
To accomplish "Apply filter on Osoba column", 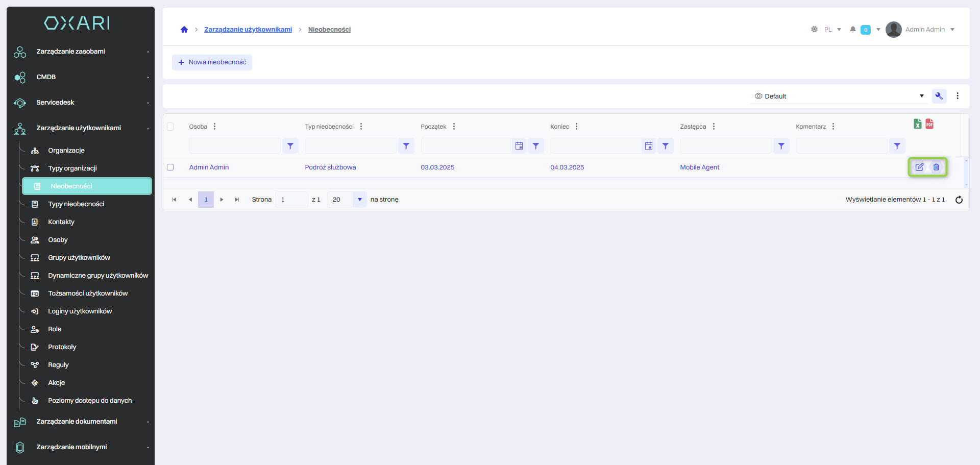I will pos(290,146).
